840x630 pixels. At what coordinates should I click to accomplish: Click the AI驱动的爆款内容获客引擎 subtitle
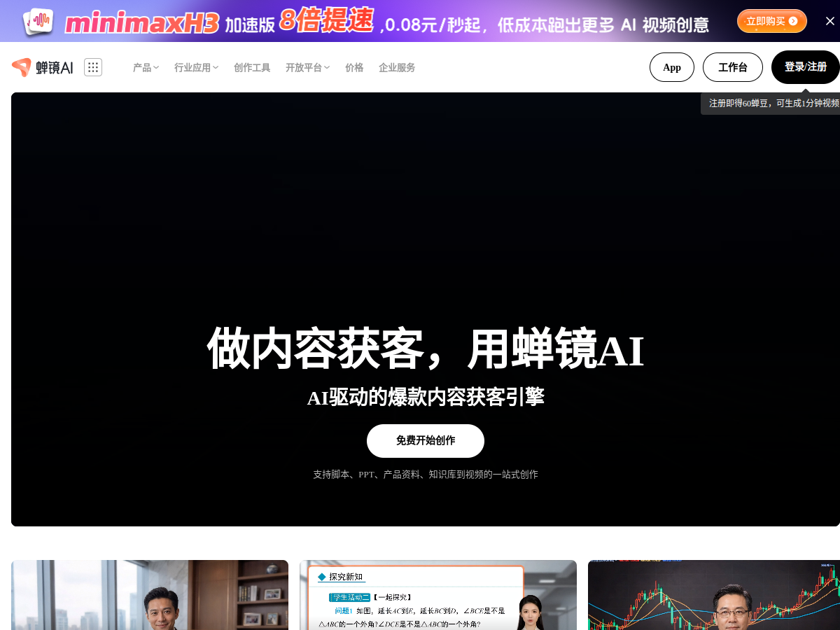pos(426,397)
